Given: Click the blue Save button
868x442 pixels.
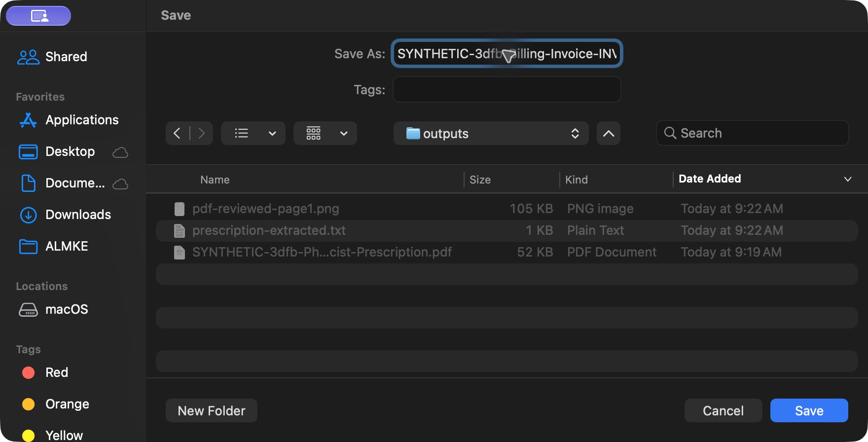Looking at the screenshot, I should click(x=809, y=410).
